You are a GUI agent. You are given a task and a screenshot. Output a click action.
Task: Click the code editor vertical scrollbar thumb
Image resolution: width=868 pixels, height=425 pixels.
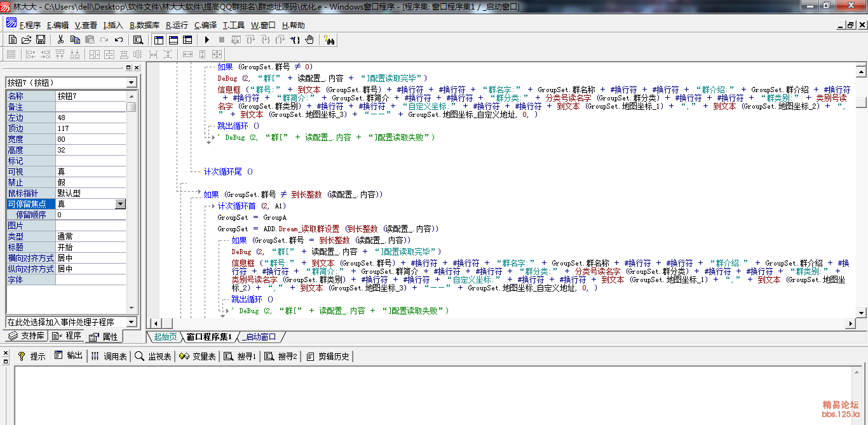[861, 102]
